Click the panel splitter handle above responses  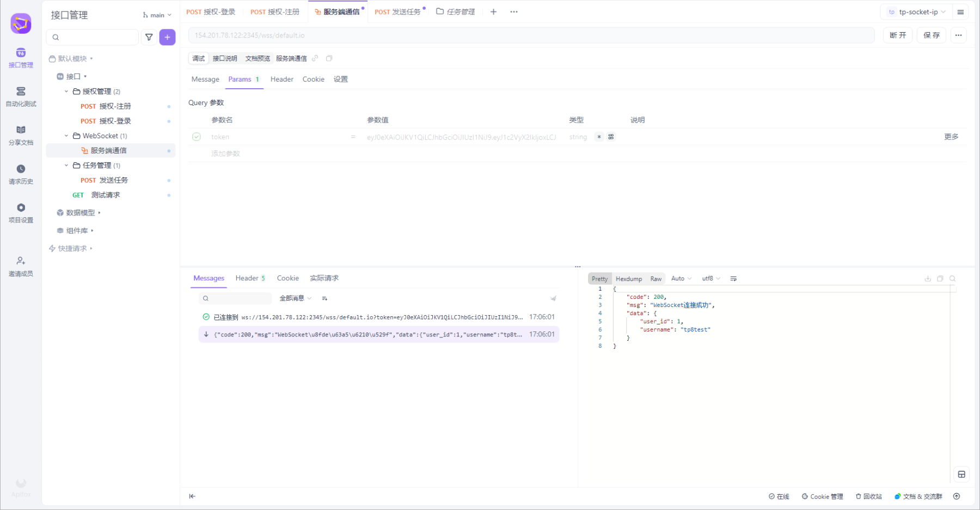click(x=577, y=267)
